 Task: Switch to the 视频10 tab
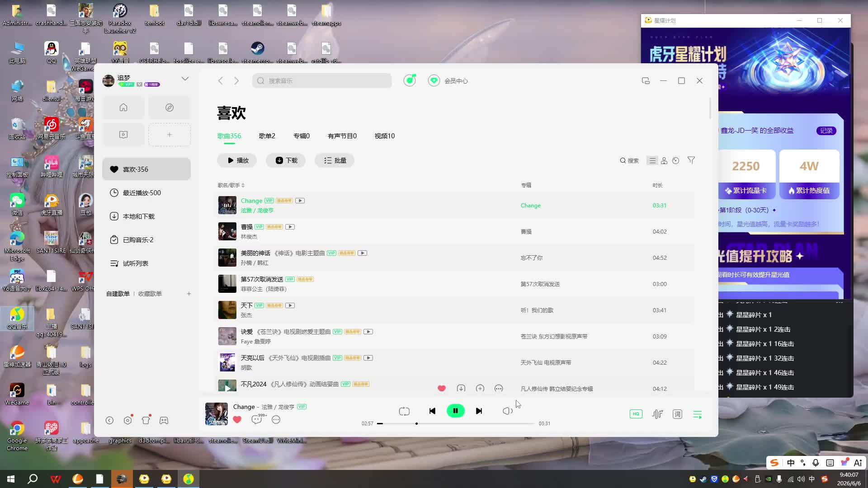[x=385, y=136]
